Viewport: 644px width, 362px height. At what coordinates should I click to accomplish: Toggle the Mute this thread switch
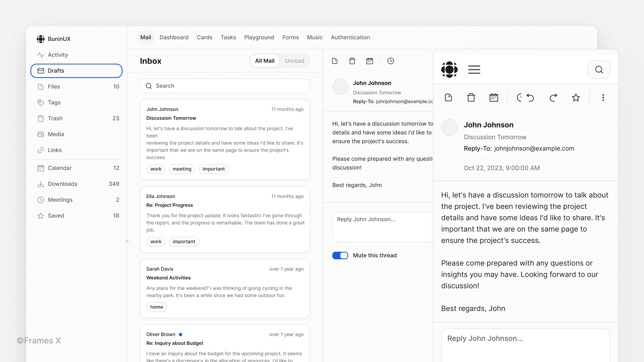click(x=340, y=255)
